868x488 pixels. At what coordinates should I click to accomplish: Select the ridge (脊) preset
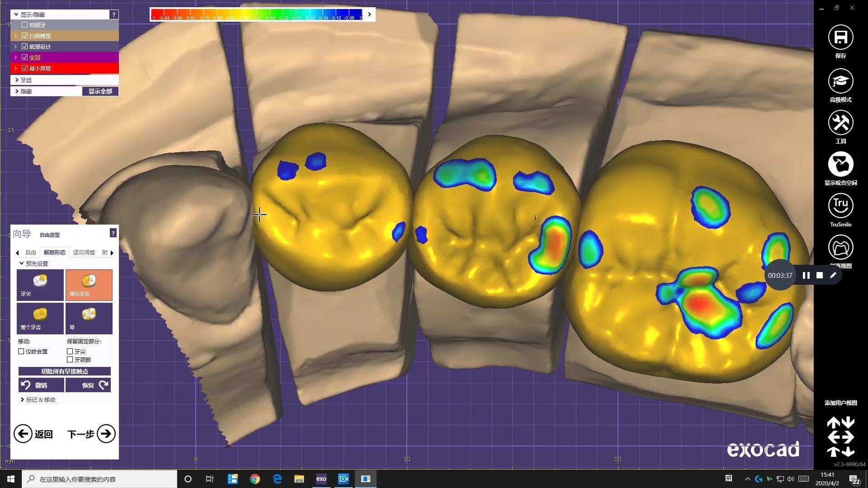[x=89, y=318]
